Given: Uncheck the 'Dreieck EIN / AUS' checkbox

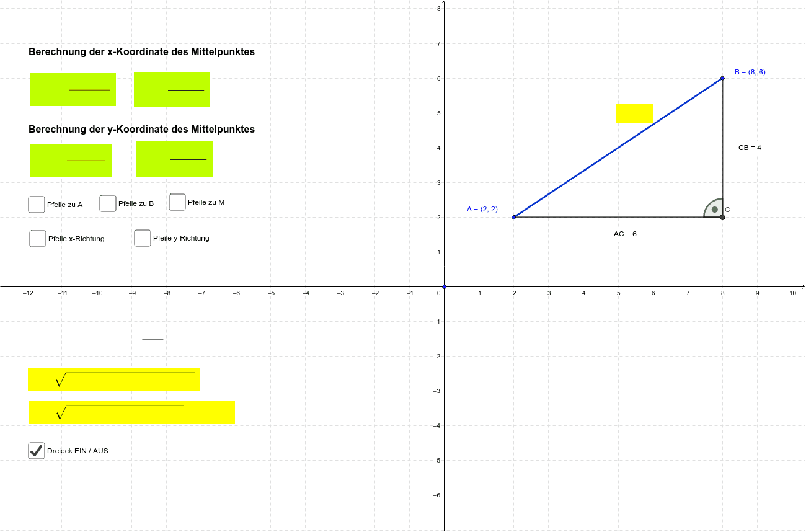Looking at the screenshot, I should [37, 451].
